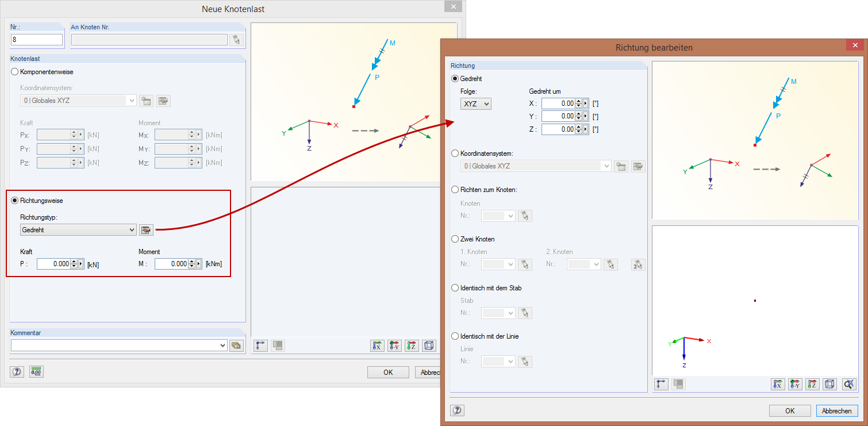Select the Zwei Knoten radio option
Screen dimensions: 868x426
(455, 239)
